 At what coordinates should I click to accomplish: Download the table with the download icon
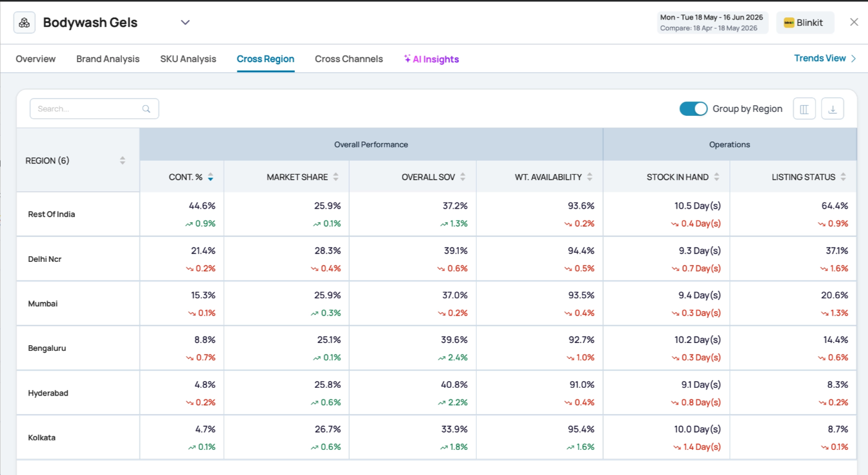pos(832,109)
